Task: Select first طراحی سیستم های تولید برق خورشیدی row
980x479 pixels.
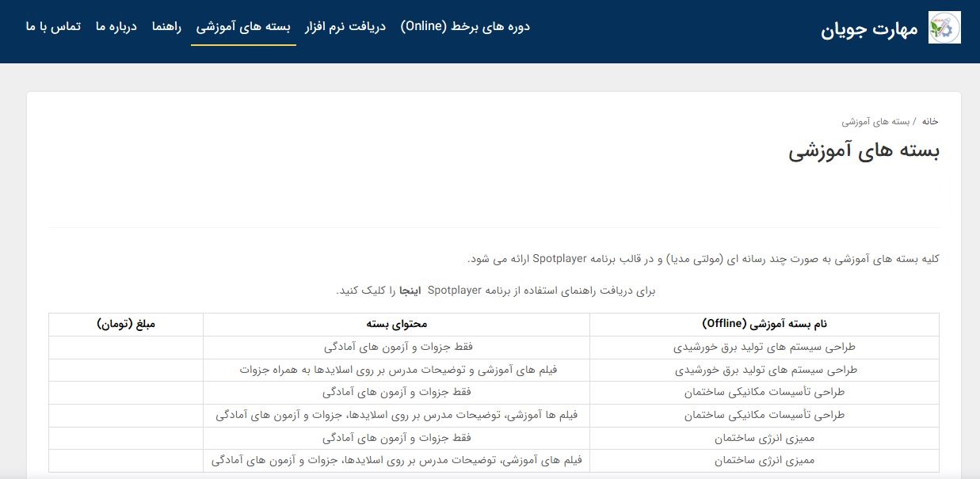Action: [x=494, y=347]
